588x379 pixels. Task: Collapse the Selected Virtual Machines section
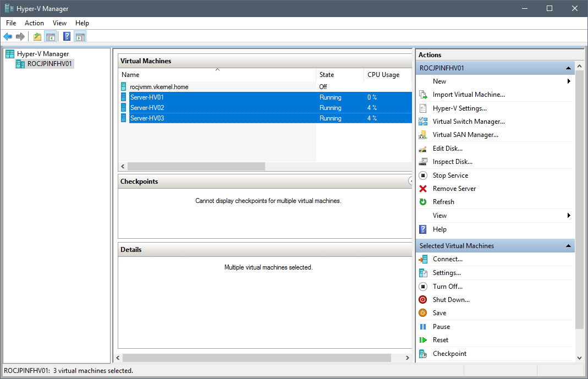click(569, 246)
